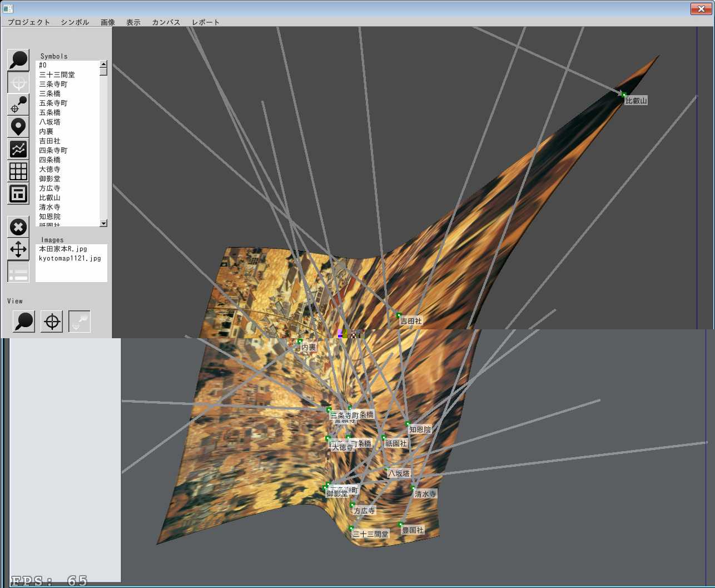Click the 方広寺 label on the map

point(364,510)
